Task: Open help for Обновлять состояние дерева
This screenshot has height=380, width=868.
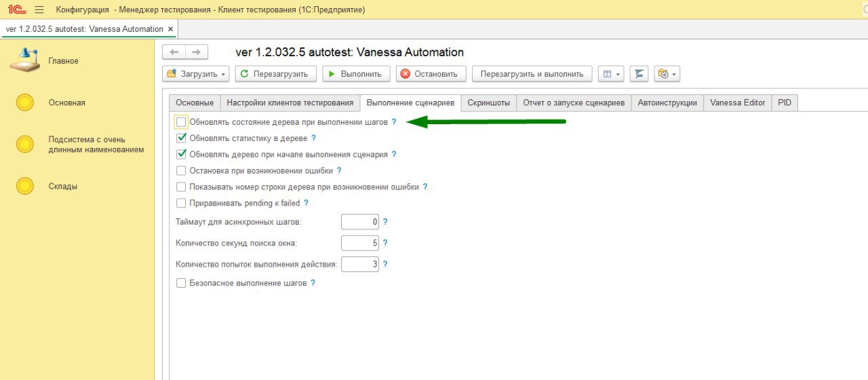Action: (x=394, y=122)
